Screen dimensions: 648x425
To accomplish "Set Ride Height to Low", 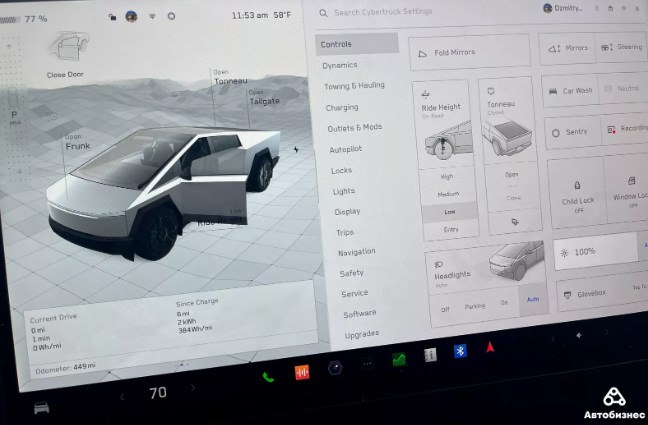I will coord(450,212).
